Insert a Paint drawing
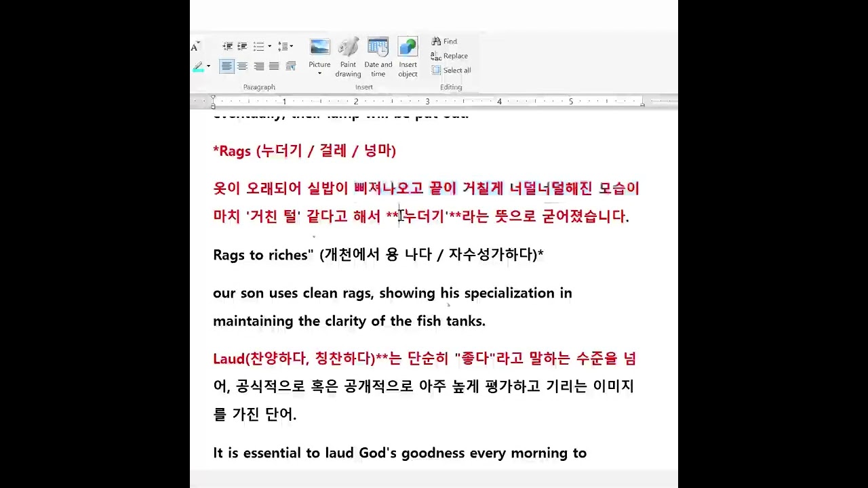Screen dimensions: 868x488 tap(348, 58)
